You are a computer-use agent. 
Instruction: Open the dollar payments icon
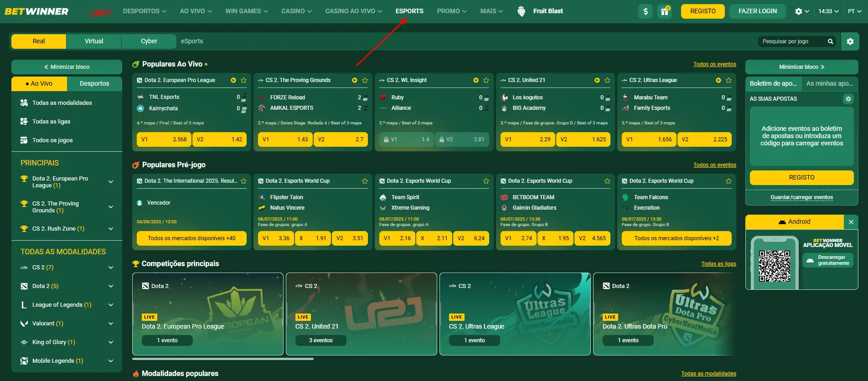point(646,11)
